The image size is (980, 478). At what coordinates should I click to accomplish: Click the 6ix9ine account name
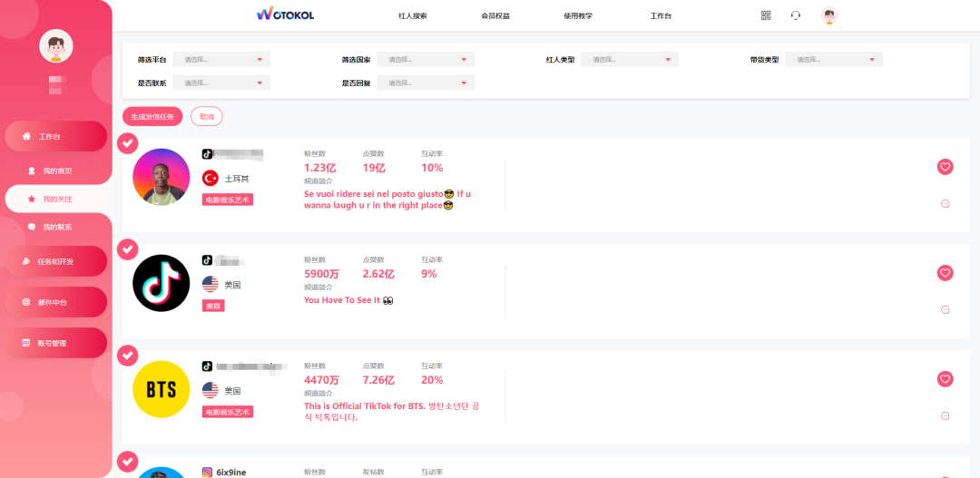pyautogui.click(x=231, y=473)
